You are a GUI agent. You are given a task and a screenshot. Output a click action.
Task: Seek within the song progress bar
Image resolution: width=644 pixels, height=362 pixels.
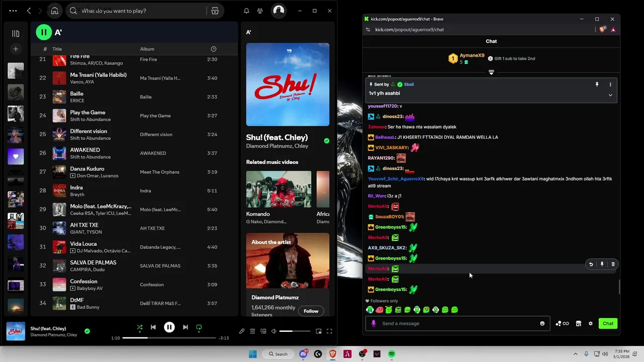tap(169, 338)
